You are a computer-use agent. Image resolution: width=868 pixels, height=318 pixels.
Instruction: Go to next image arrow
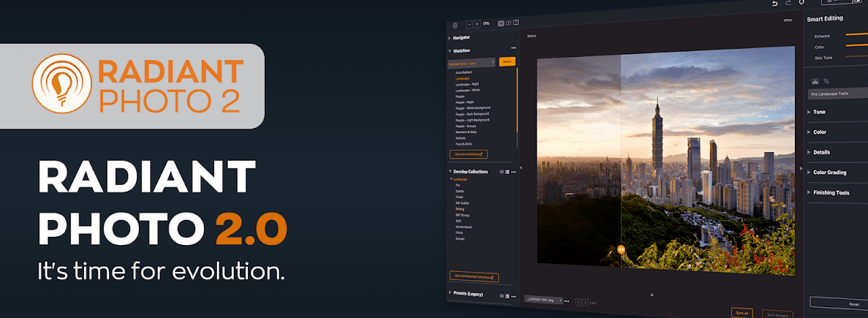point(585,302)
